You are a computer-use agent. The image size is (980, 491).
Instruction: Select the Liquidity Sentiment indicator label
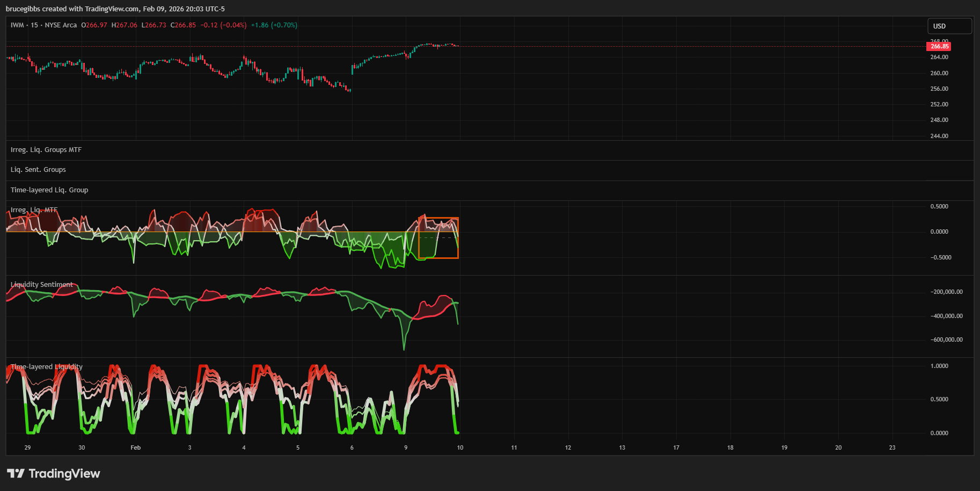coord(41,285)
